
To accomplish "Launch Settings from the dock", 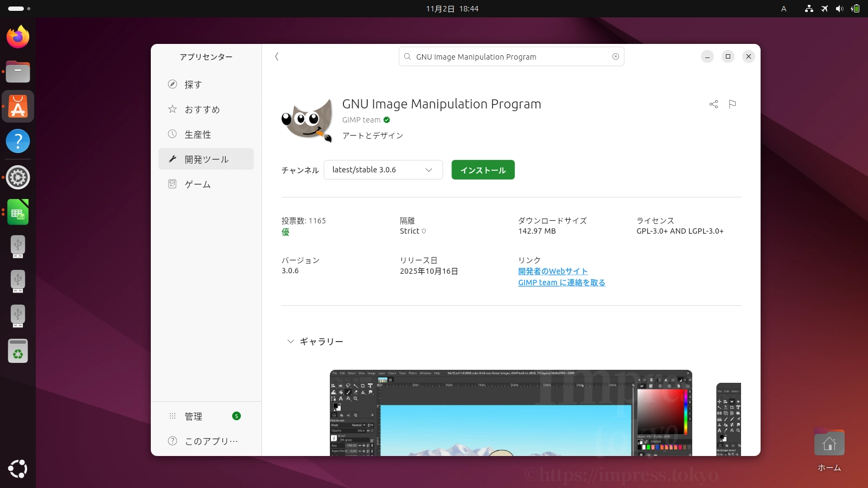I will point(18,177).
